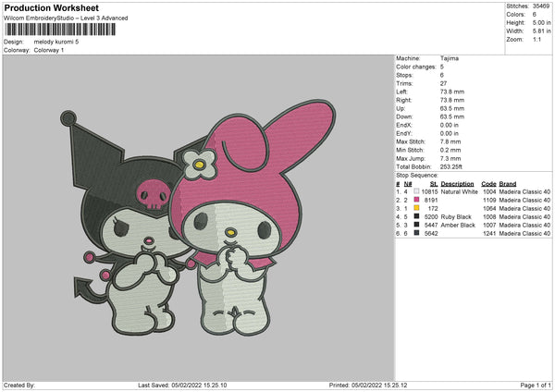Screen dimensions: 555x392
Task: Click the Max Jump value 7.3 mm
Action: pyautogui.click(x=450, y=158)
